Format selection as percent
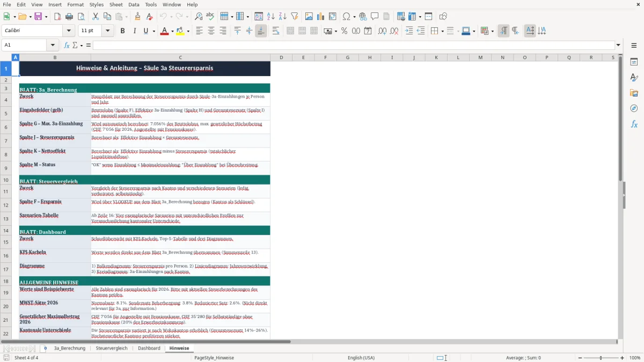Image resolution: width=644 pixels, height=362 pixels. coord(344,31)
